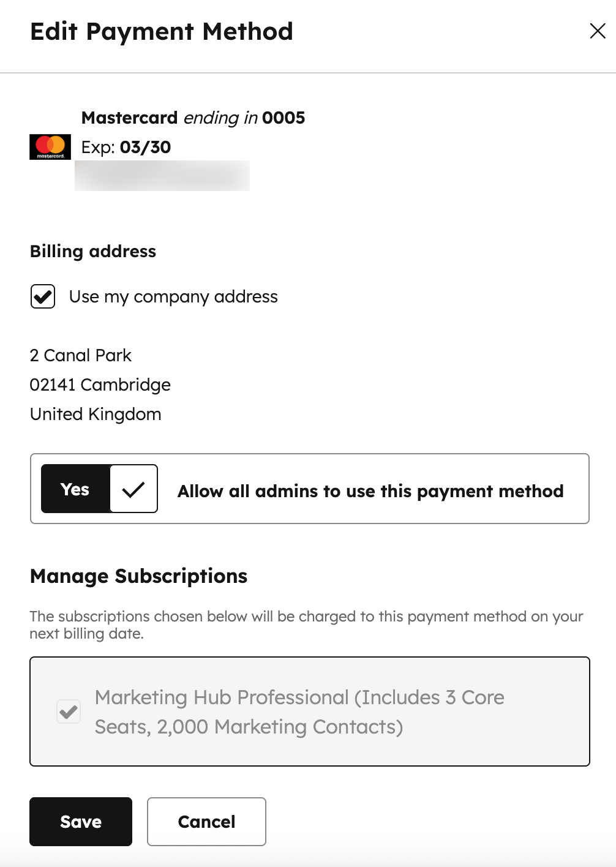616x867 pixels.
Task: Click the 2 Canal Park address line
Action: pyautogui.click(x=80, y=355)
